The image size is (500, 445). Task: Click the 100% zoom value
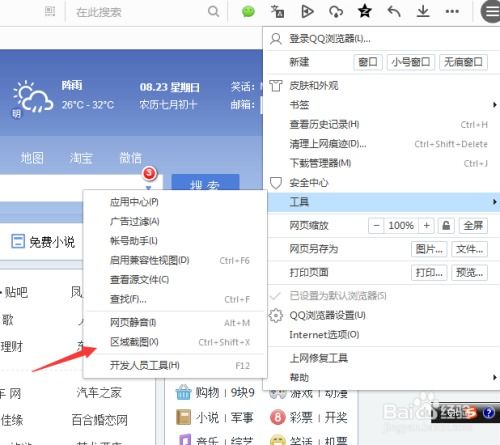click(x=401, y=226)
